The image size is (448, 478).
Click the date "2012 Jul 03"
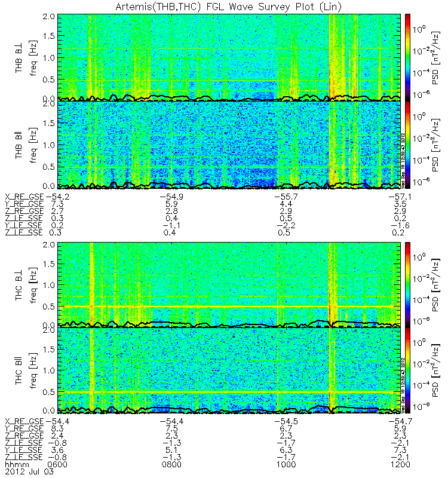click(x=29, y=471)
